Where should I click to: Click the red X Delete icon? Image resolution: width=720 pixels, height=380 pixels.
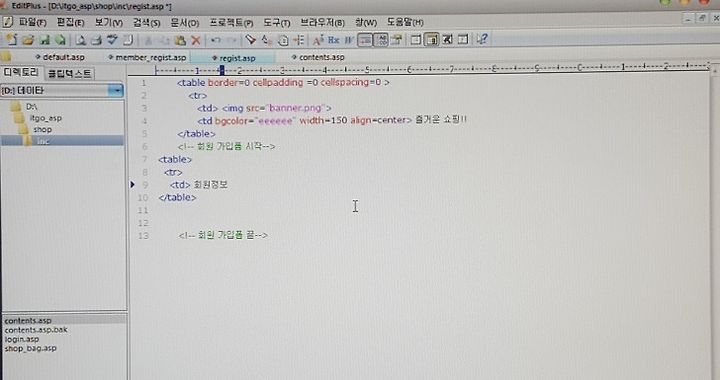196,40
